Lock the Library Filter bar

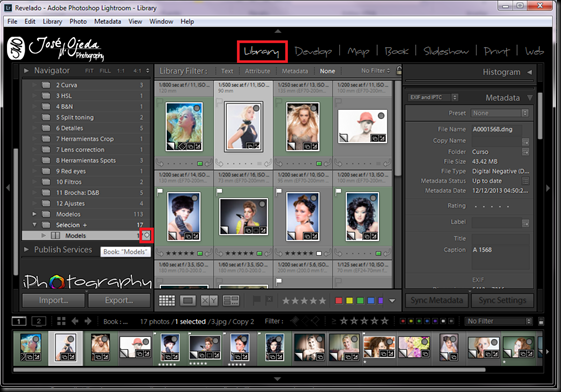tap(399, 70)
